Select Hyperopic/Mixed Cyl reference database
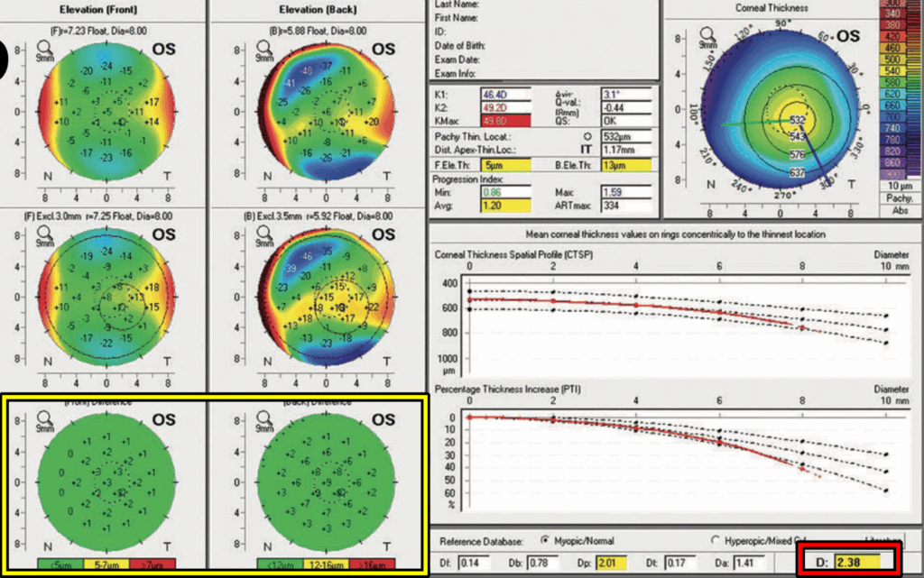The image size is (924, 578). (716, 540)
